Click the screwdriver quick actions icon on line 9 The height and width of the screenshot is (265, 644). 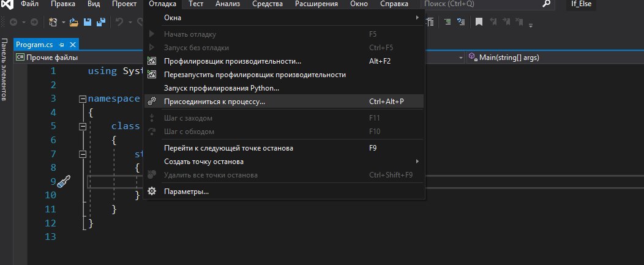(64, 182)
